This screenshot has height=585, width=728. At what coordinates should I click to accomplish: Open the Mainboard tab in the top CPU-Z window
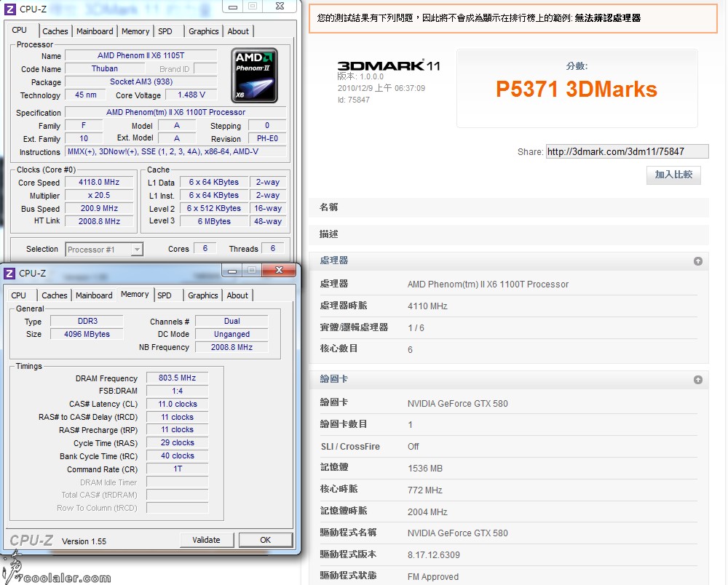pyautogui.click(x=95, y=31)
